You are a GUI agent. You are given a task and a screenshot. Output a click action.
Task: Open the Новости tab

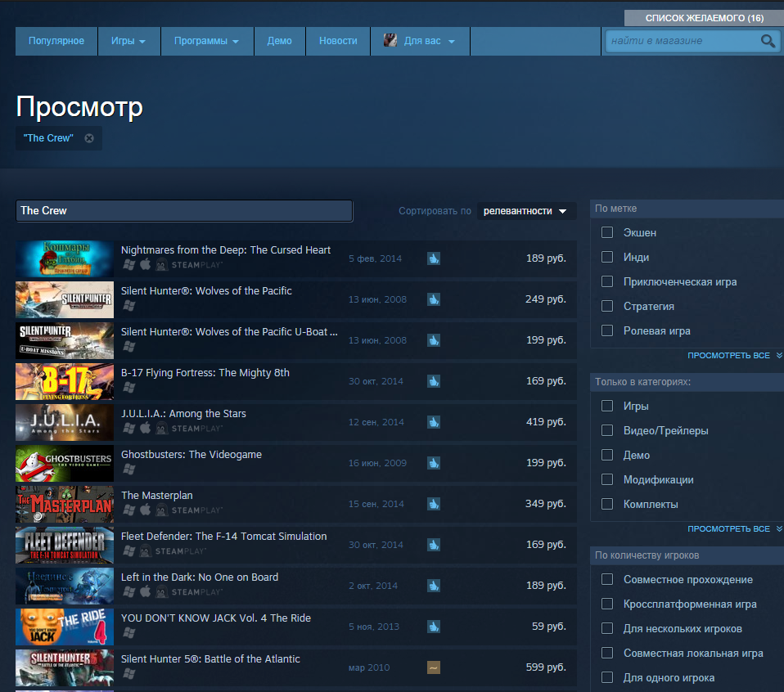[338, 41]
